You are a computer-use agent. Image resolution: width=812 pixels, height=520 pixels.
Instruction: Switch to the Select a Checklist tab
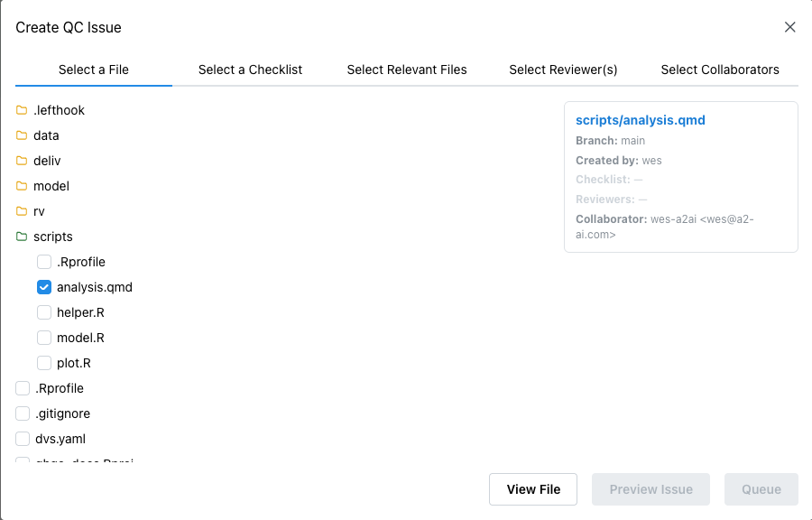[250, 70]
